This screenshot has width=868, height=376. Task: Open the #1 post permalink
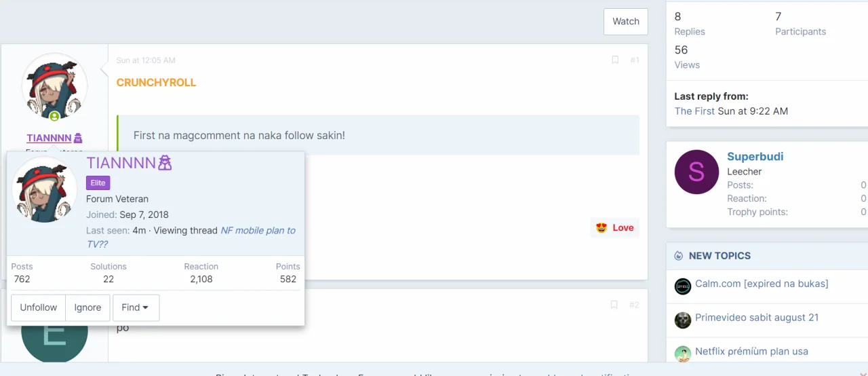(x=635, y=60)
